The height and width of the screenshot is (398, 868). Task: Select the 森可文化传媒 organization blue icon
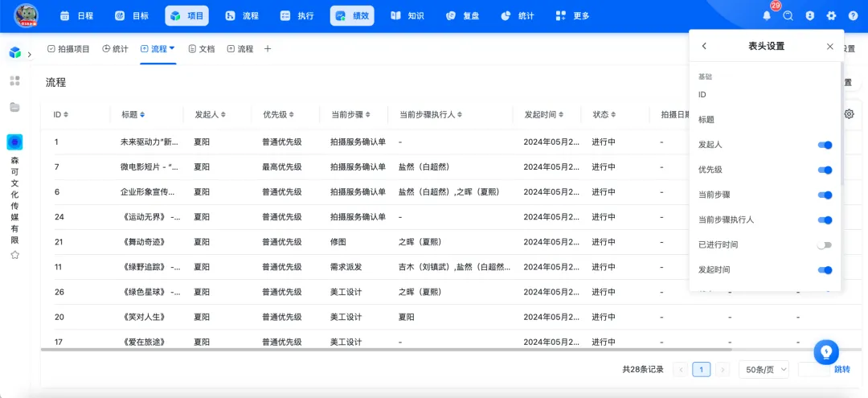pyautogui.click(x=15, y=142)
